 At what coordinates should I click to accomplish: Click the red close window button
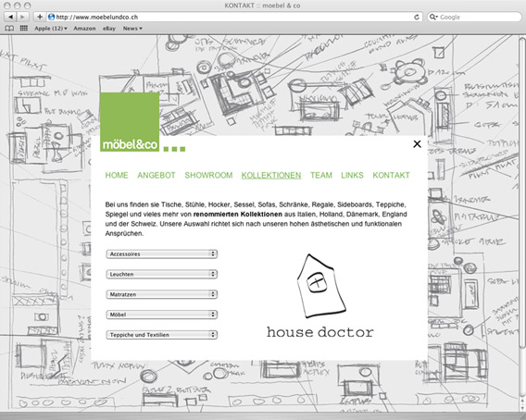tap(6, 6)
